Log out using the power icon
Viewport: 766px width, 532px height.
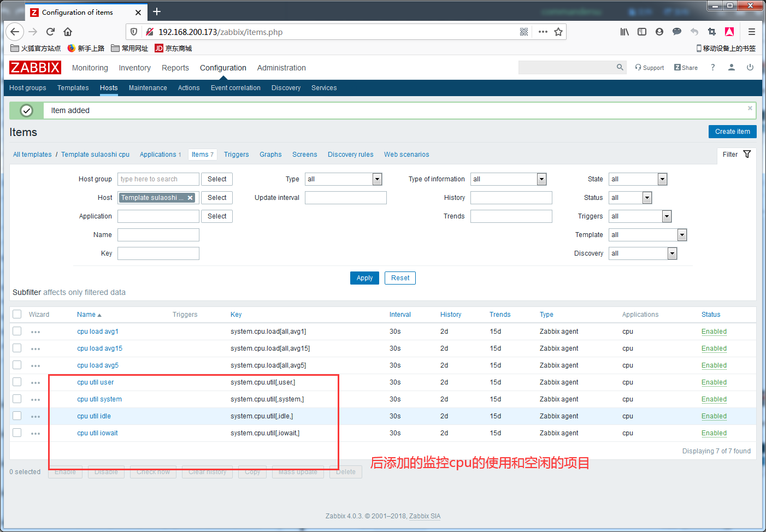[x=750, y=67]
